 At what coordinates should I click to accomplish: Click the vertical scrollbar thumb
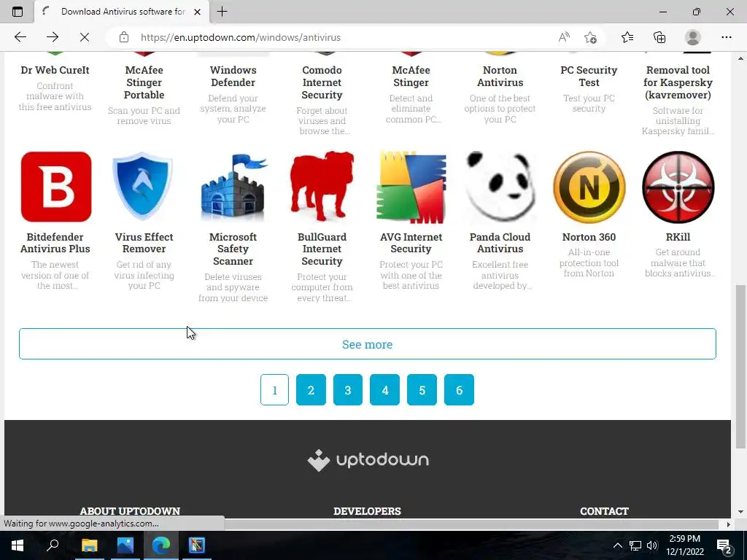tap(740, 367)
